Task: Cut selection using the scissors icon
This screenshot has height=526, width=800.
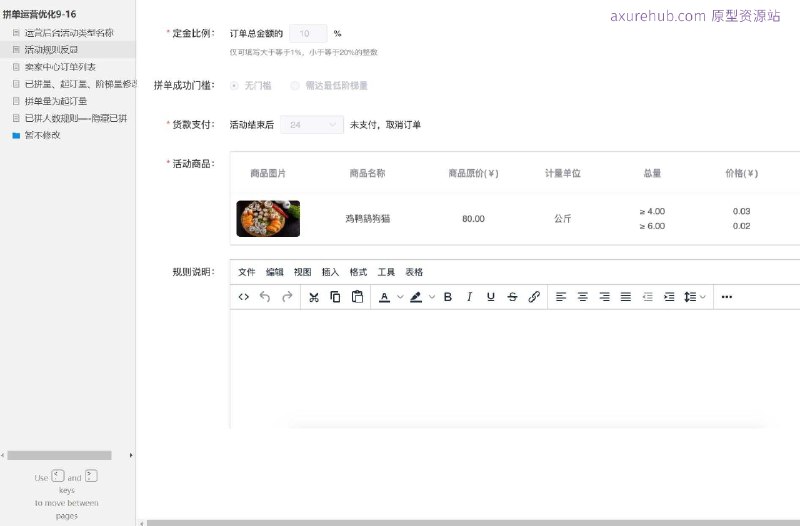Action: pos(314,297)
